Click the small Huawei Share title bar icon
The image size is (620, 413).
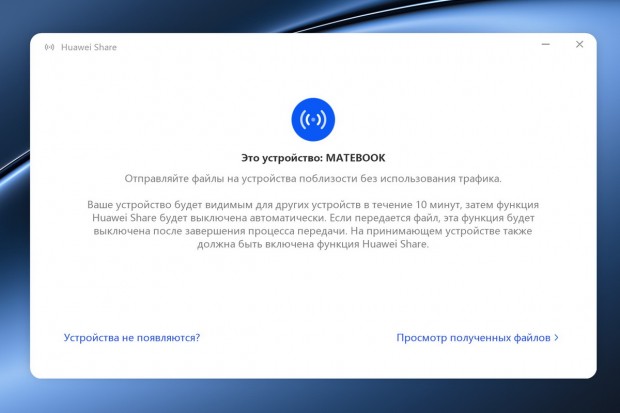point(49,47)
